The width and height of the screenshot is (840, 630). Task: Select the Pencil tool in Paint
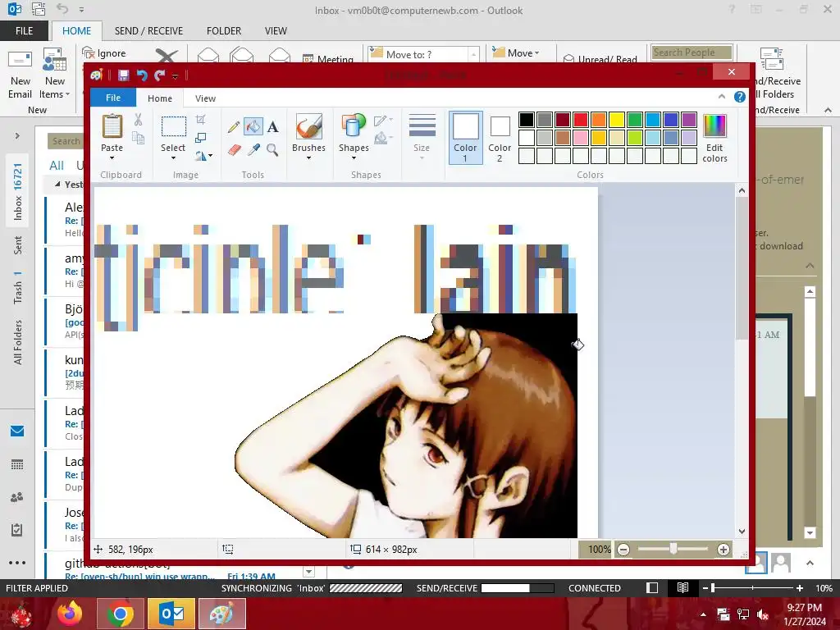pyautogui.click(x=234, y=127)
